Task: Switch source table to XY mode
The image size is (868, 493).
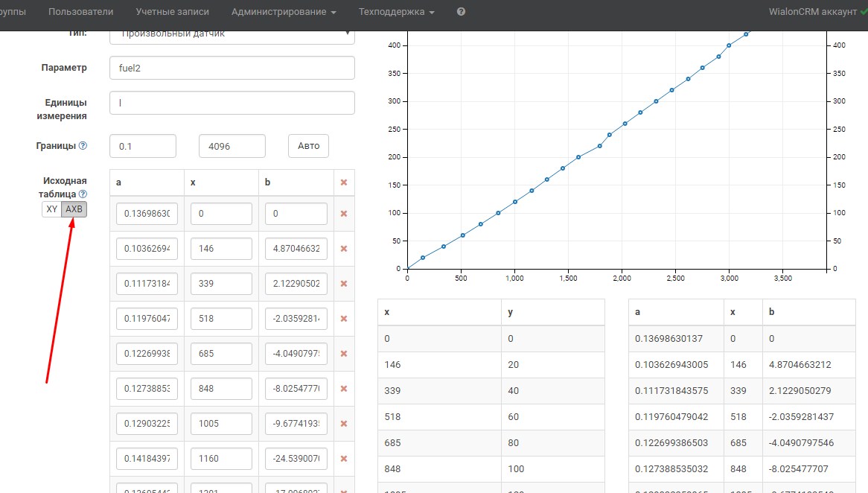Action: [x=51, y=209]
